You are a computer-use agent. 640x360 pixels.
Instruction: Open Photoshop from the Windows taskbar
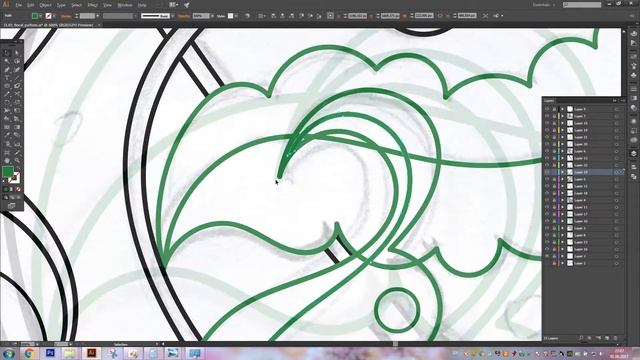[50, 353]
